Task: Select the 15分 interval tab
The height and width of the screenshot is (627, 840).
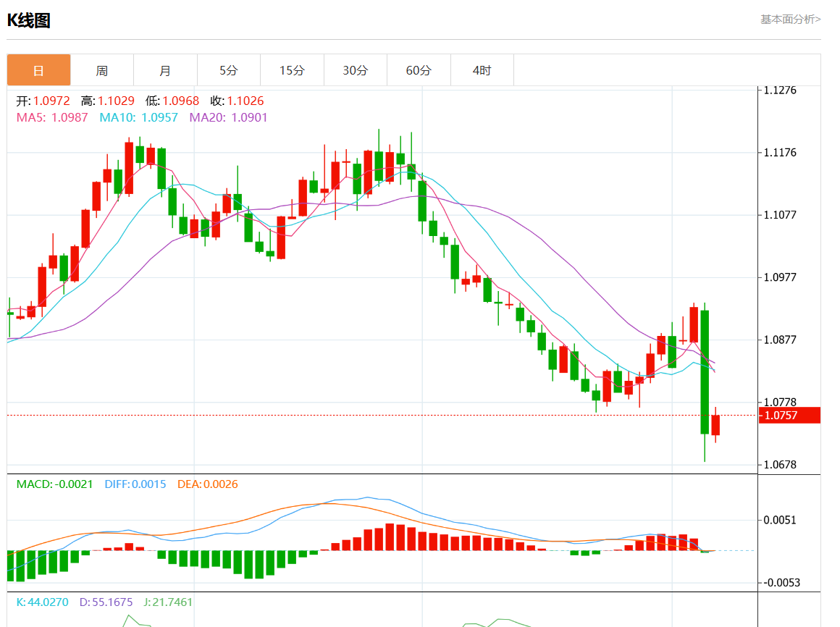Action: pyautogui.click(x=292, y=70)
